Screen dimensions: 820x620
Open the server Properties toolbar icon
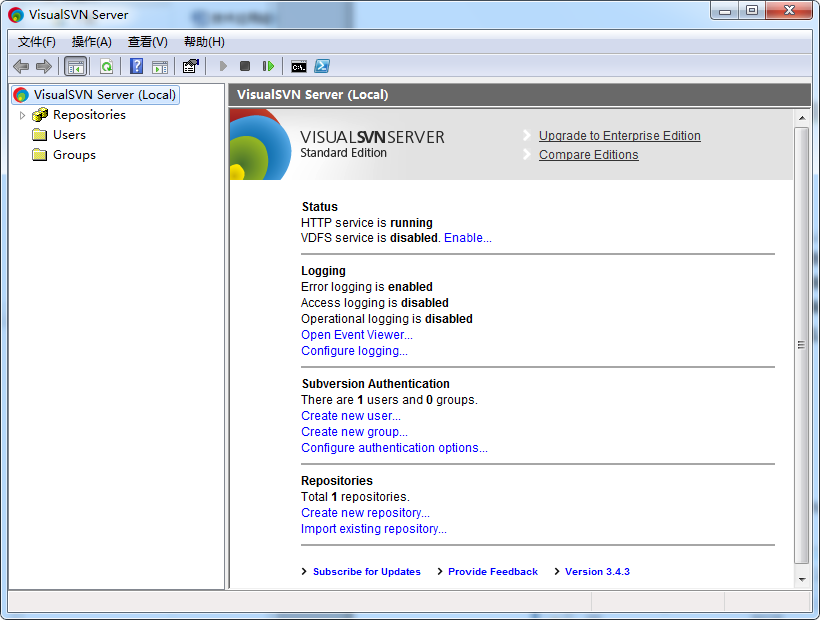point(190,66)
